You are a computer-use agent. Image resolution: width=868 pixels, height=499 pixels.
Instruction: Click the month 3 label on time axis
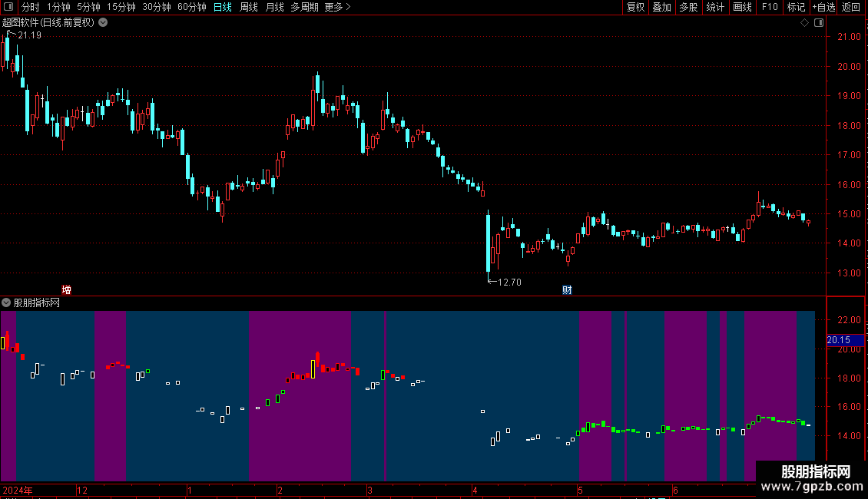pyautogui.click(x=369, y=490)
